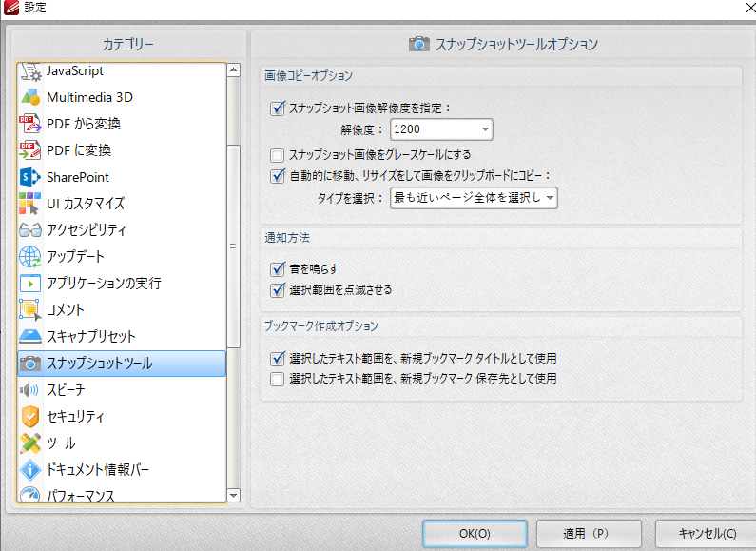
Task: Click the category list scrollbar thumb
Action: point(233,246)
